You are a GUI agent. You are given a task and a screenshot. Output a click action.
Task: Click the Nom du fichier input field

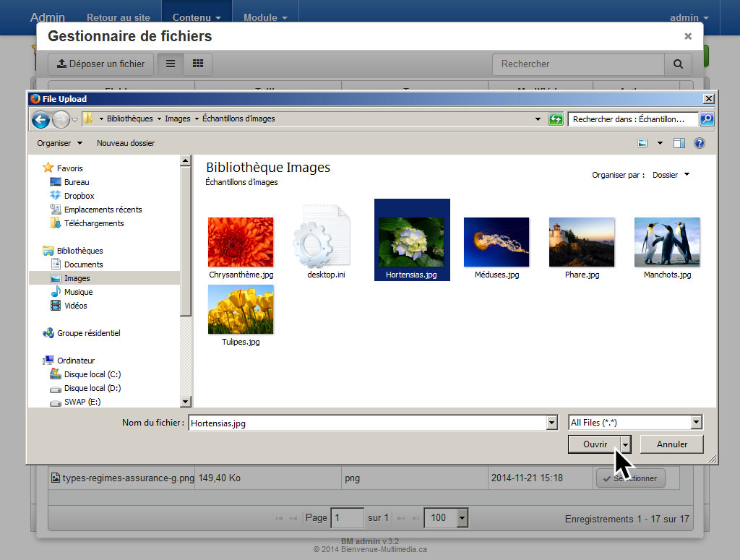(366, 423)
